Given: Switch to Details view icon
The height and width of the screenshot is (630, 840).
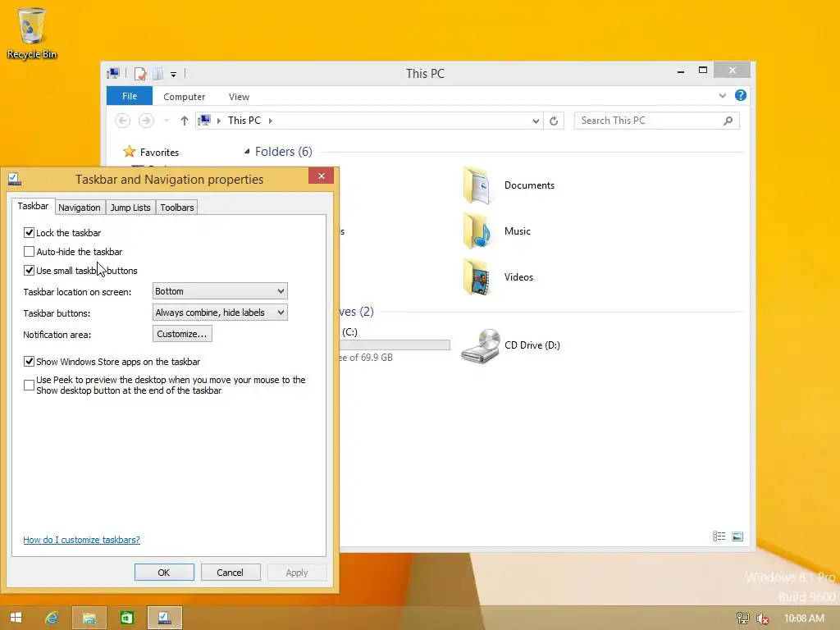Looking at the screenshot, I should tap(719, 536).
